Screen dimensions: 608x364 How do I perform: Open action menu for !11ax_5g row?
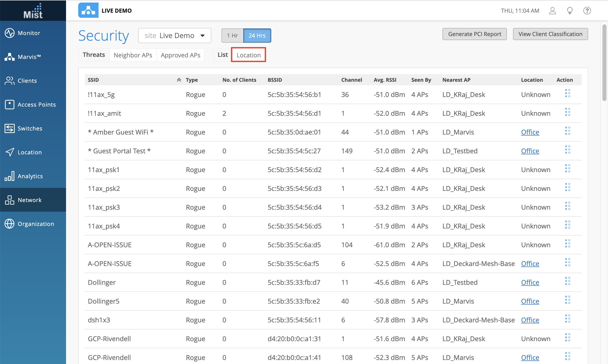[568, 93]
